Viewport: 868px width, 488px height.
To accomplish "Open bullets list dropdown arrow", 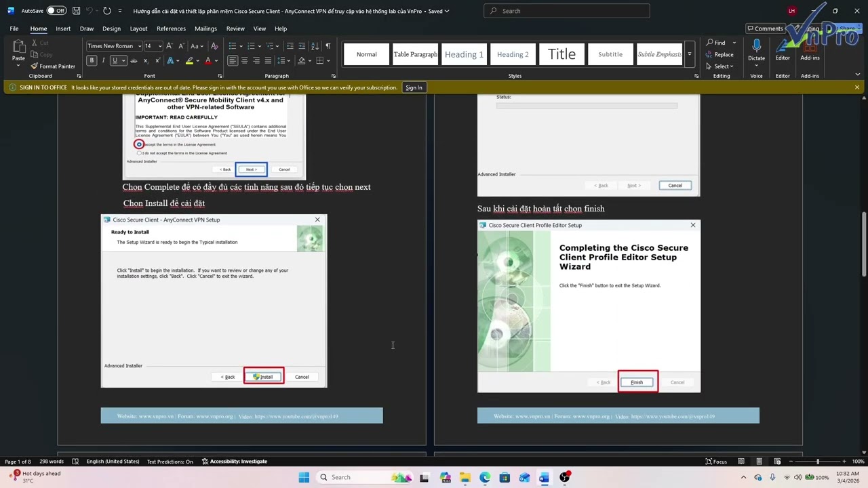I will [241, 46].
